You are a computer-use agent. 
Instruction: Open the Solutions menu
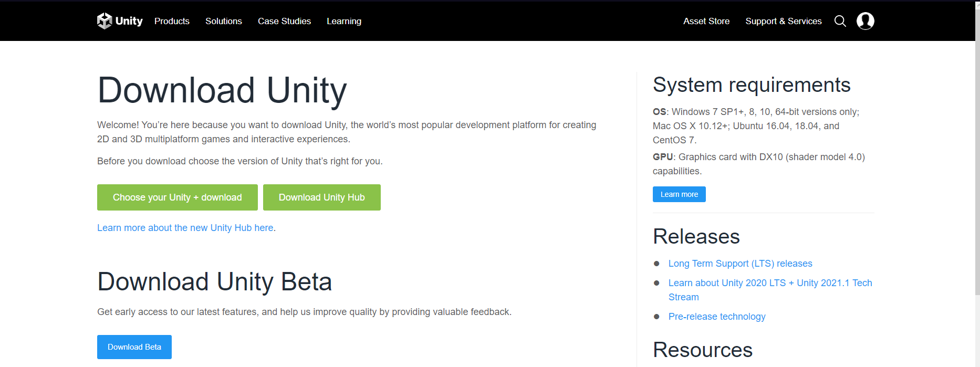(x=223, y=21)
